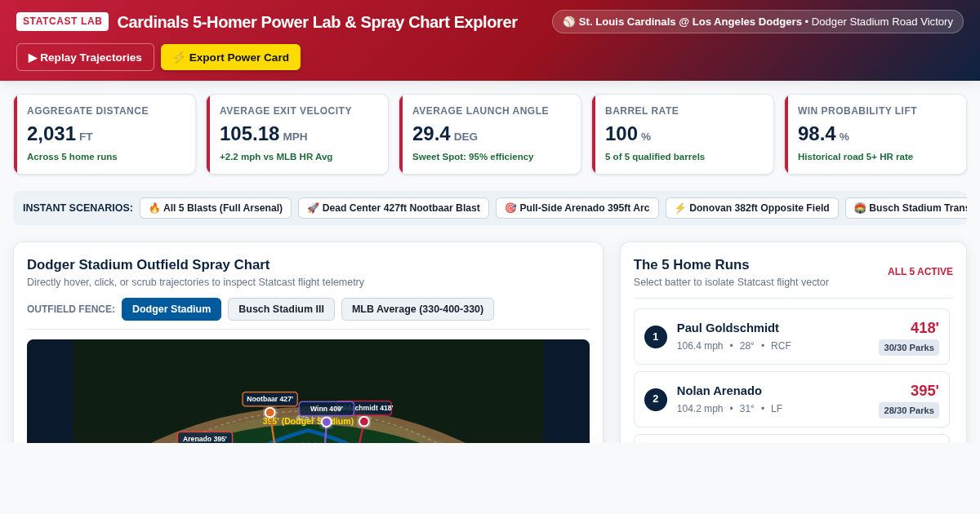Image resolution: width=980 pixels, height=514 pixels.
Task: Select Dead Center 427ft Nootbaar Blast scenario
Action: (394, 208)
